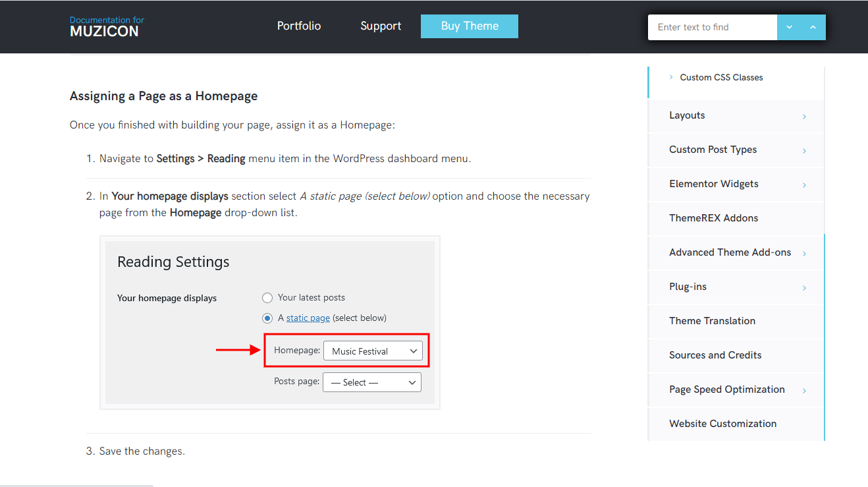Click the static page hyperlink

point(308,318)
